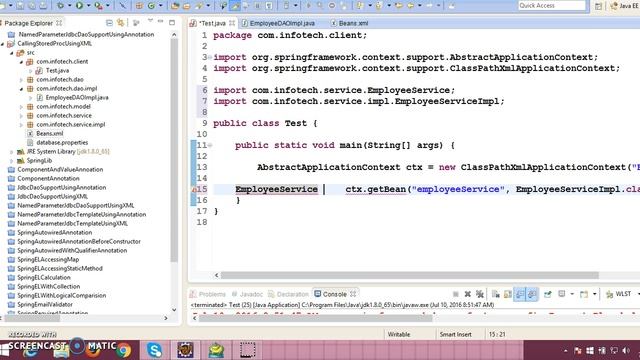Click the New Java Package toolbar icon

pyautogui.click(x=139, y=6)
